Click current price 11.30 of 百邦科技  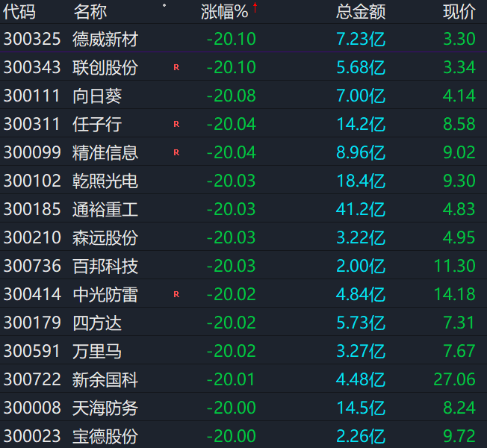click(455, 266)
